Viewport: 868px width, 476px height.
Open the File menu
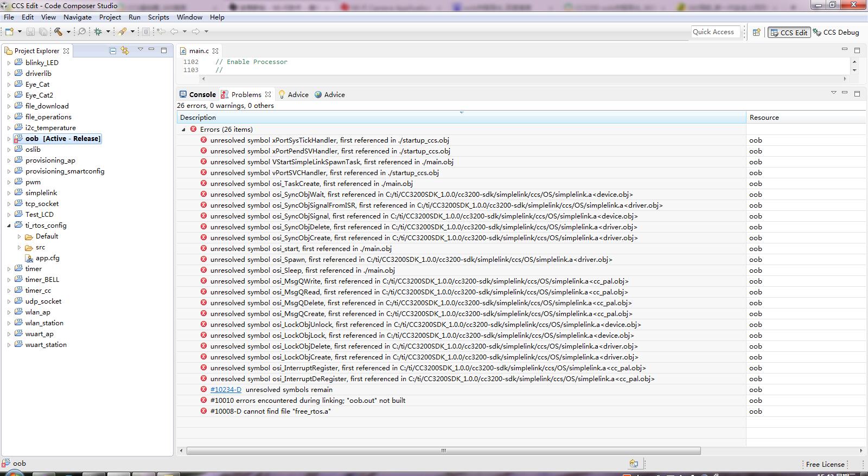pos(9,17)
